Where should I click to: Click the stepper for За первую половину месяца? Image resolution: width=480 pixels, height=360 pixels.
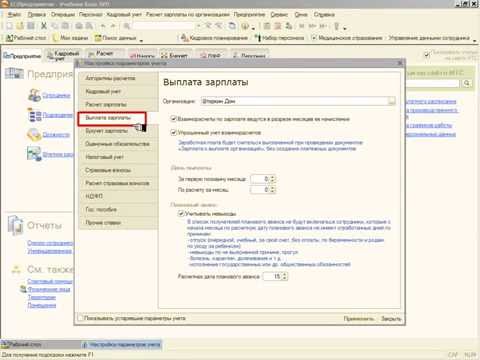273,179
